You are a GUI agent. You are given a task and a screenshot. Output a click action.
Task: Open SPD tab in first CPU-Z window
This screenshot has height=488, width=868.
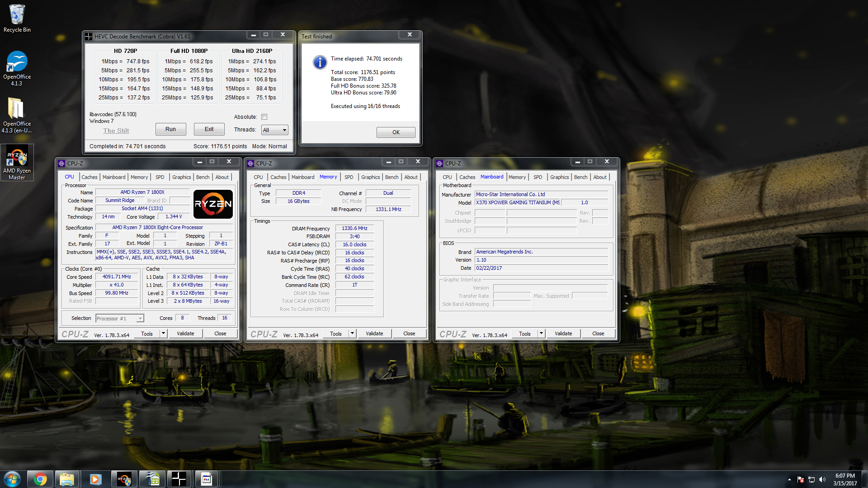tap(160, 177)
